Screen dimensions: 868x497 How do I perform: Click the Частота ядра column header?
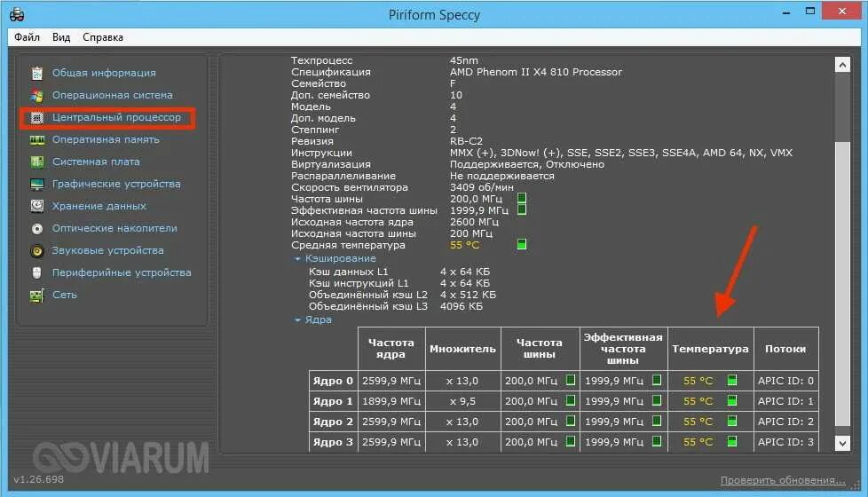coord(391,349)
